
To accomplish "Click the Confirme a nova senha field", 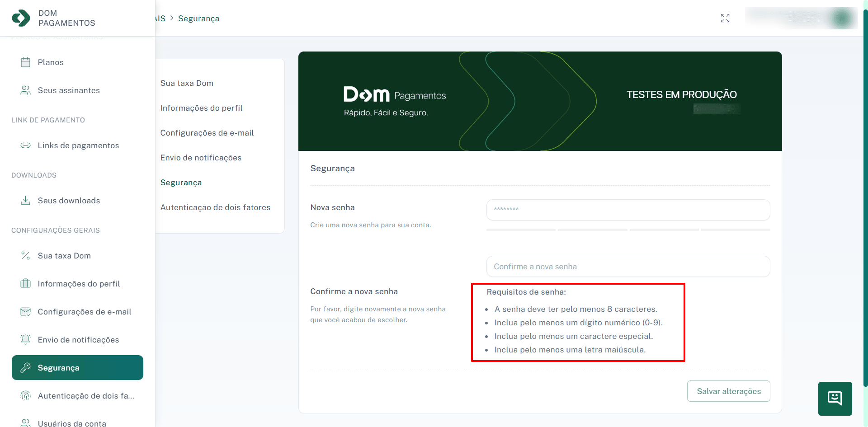I will click(x=628, y=266).
